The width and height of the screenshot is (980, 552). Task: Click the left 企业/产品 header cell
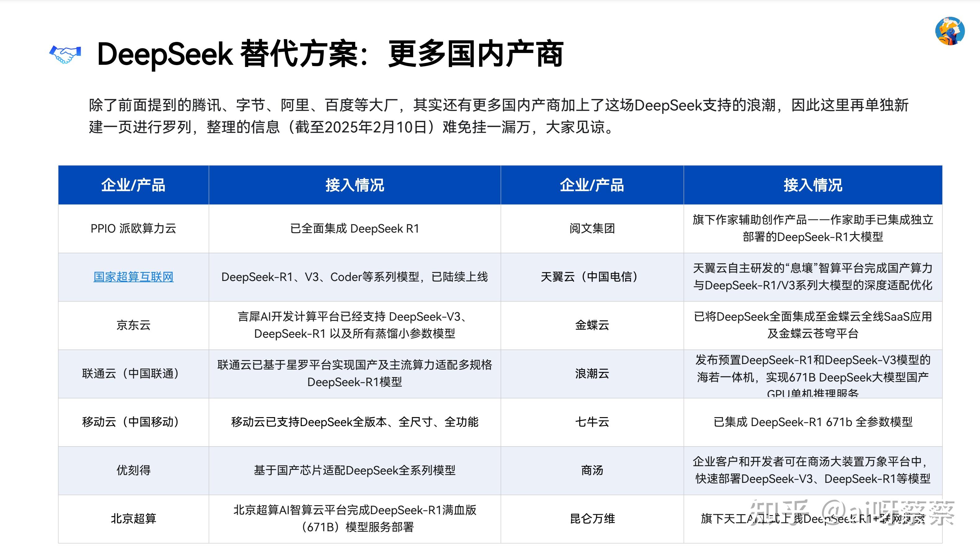pyautogui.click(x=133, y=185)
